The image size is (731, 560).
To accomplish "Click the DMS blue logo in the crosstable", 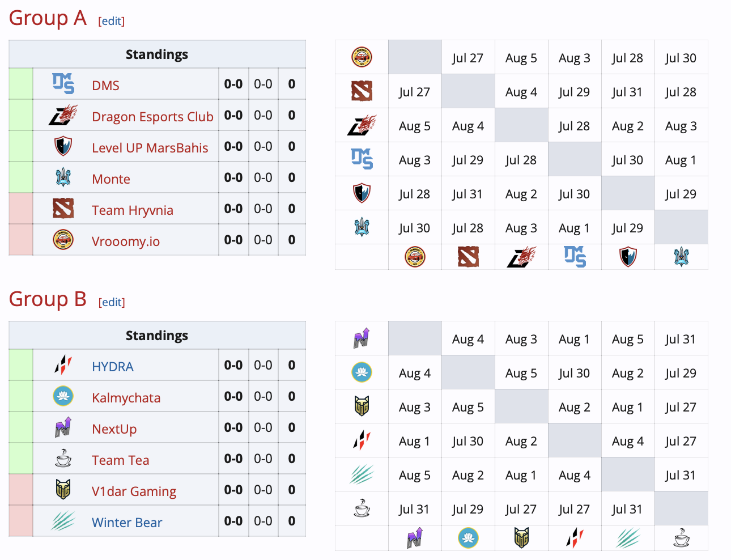I will (x=361, y=159).
